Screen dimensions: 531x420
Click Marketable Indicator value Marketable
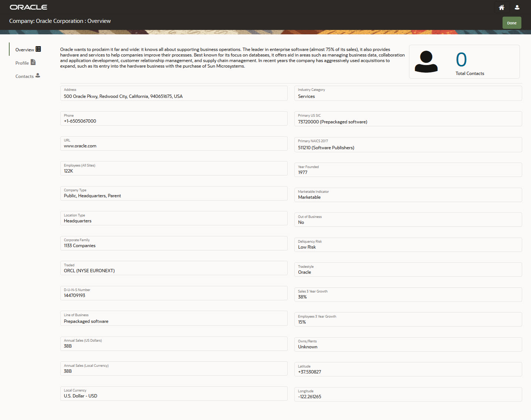point(310,197)
